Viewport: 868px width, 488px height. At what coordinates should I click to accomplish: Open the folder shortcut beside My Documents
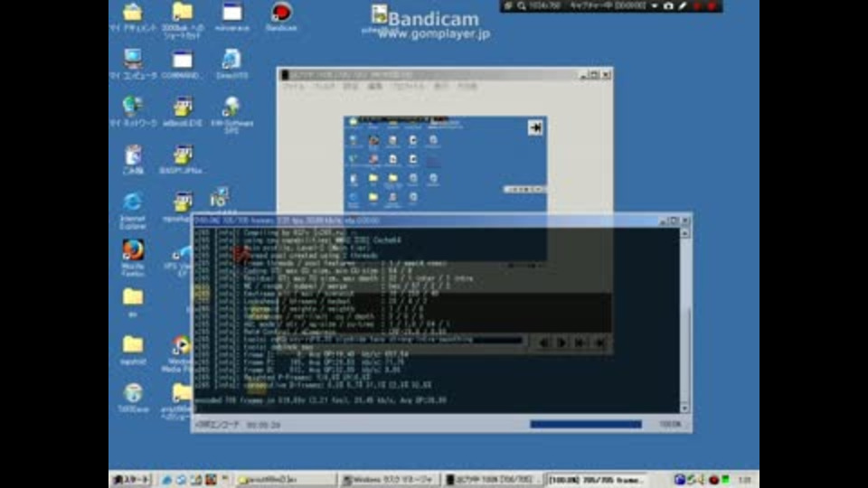click(x=182, y=12)
